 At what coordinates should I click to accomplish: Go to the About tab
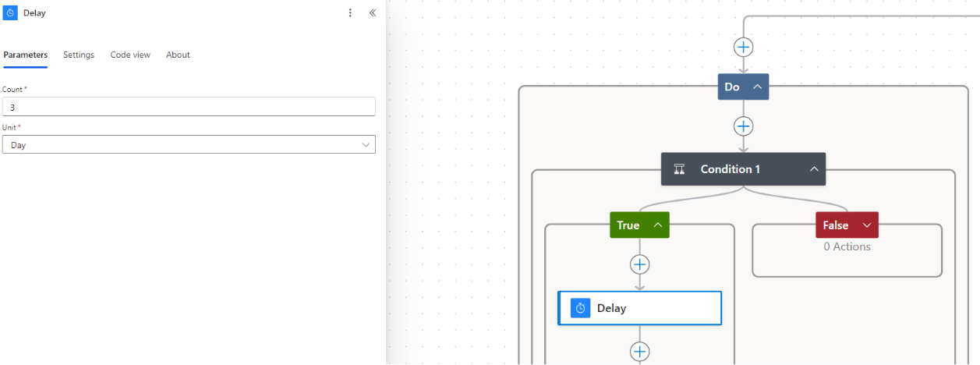tap(178, 55)
